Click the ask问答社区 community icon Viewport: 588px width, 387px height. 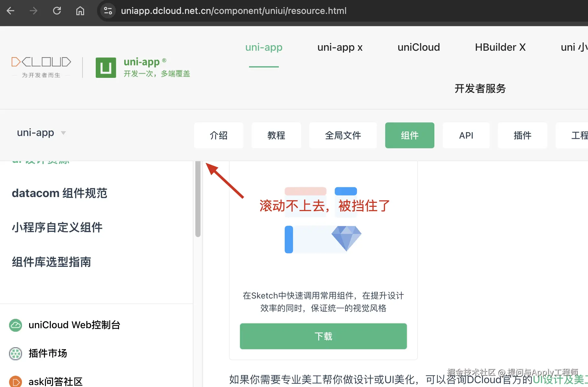[15, 381]
